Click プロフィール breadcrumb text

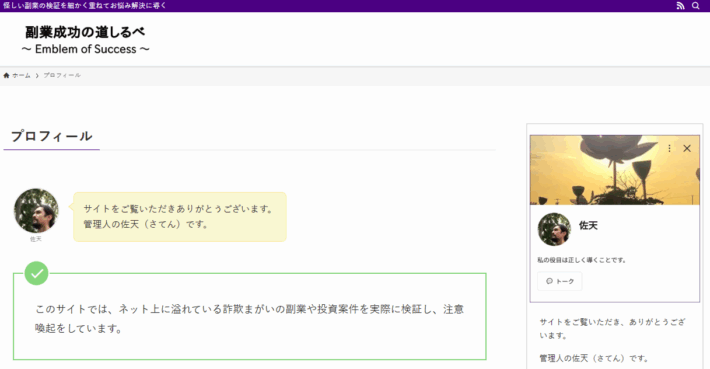click(x=62, y=75)
